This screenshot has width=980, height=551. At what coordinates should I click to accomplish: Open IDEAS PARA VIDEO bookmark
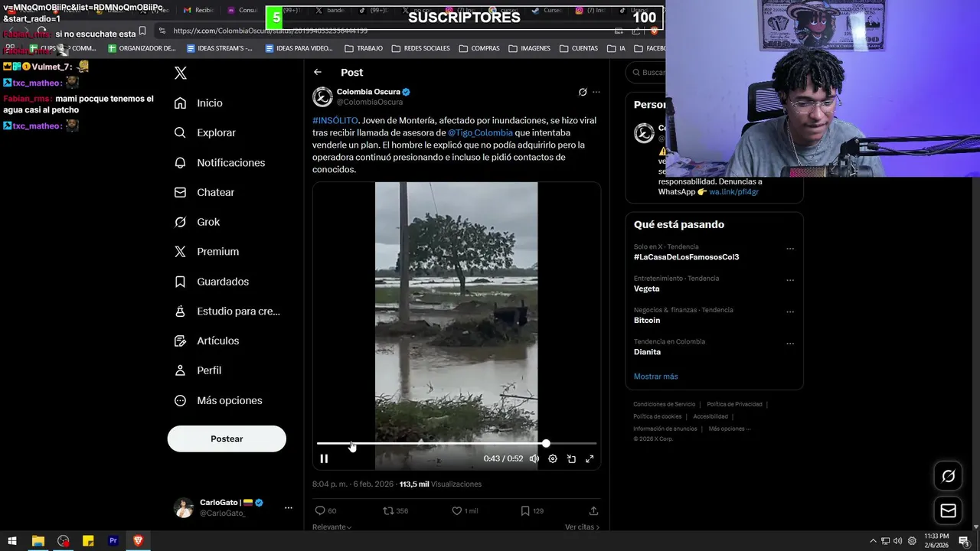coord(299,48)
